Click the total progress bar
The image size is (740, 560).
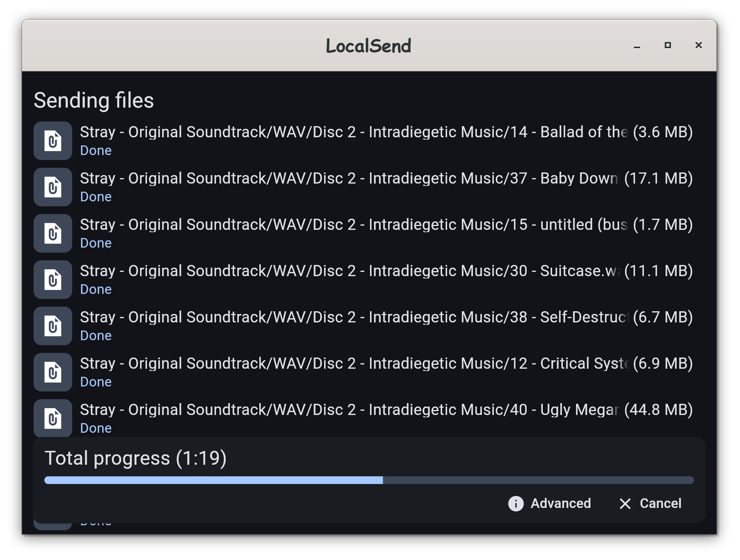369,480
